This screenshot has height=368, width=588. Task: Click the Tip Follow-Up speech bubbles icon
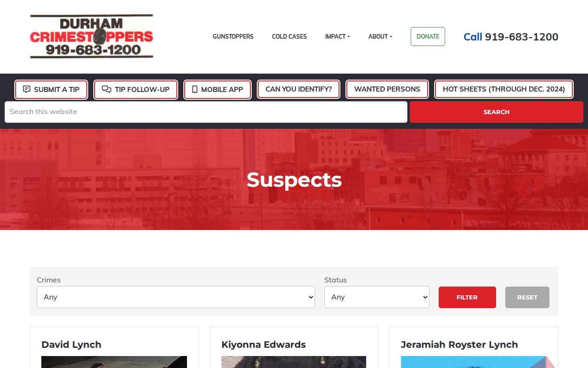coord(107,89)
